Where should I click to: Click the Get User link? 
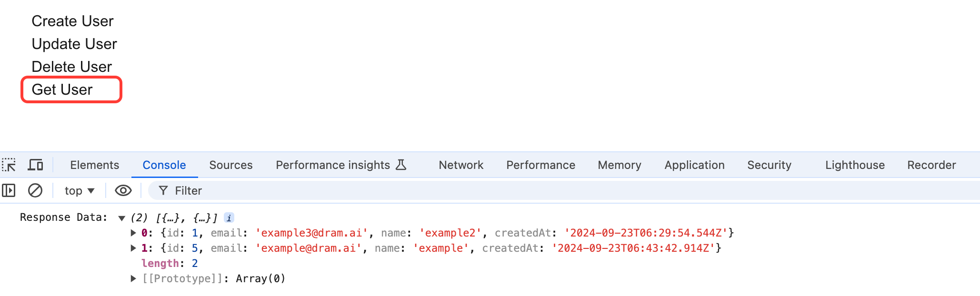tap(62, 89)
